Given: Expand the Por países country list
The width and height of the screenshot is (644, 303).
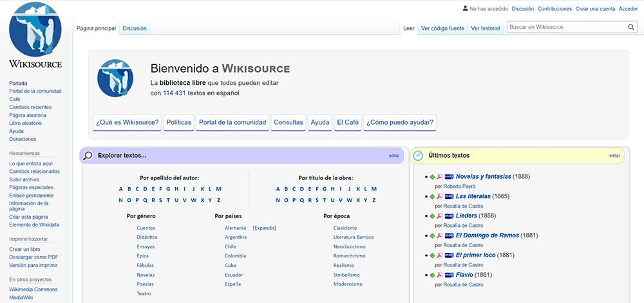Looking at the screenshot, I should (x=264, y=228).
